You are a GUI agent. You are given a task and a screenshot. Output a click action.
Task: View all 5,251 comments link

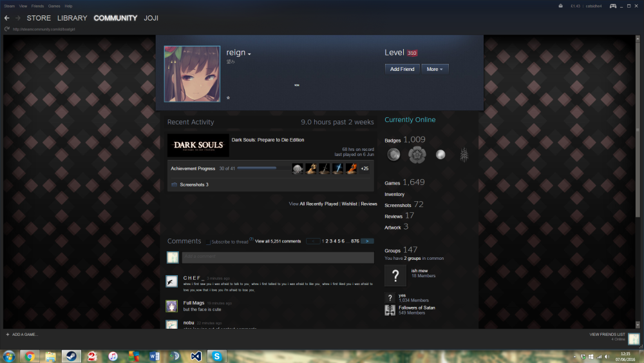278,241
